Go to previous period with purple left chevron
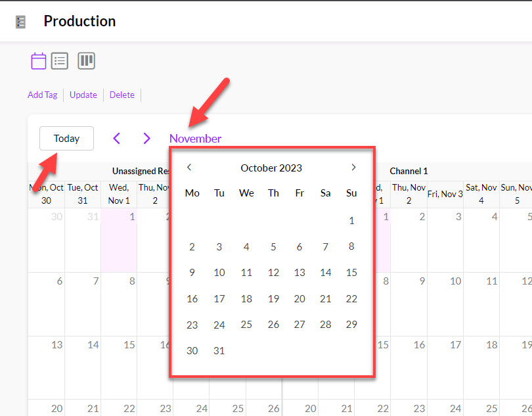The width and height of the screenshot is (532, 416). [117, 138]
